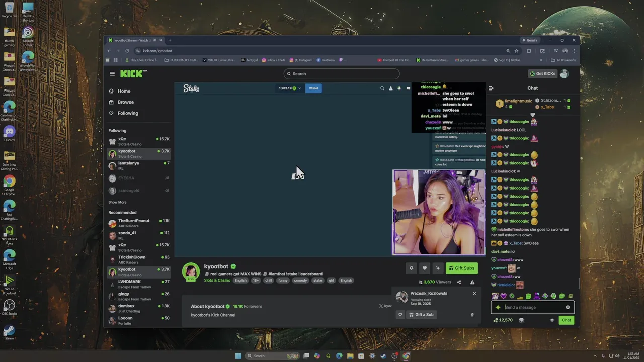Share the stream via share icon
Image resolution: width=644 pixels, height=362 pixels.
(x=459, y=282)
